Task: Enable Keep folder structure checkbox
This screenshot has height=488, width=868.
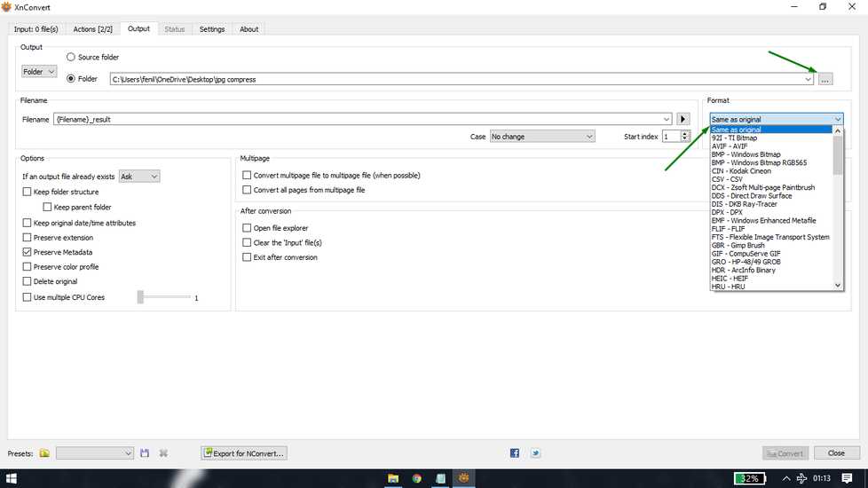Action: (x=27, y=192)
